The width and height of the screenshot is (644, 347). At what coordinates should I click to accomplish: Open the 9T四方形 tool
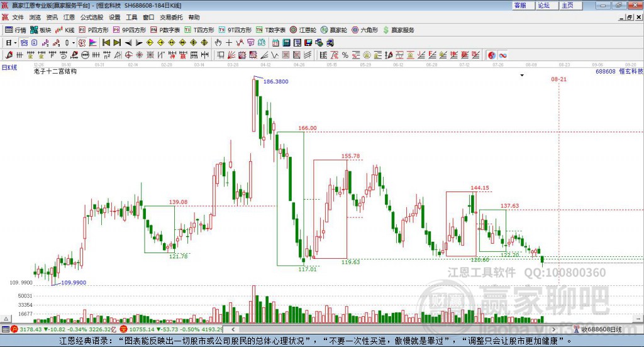(x=235, y=30)
